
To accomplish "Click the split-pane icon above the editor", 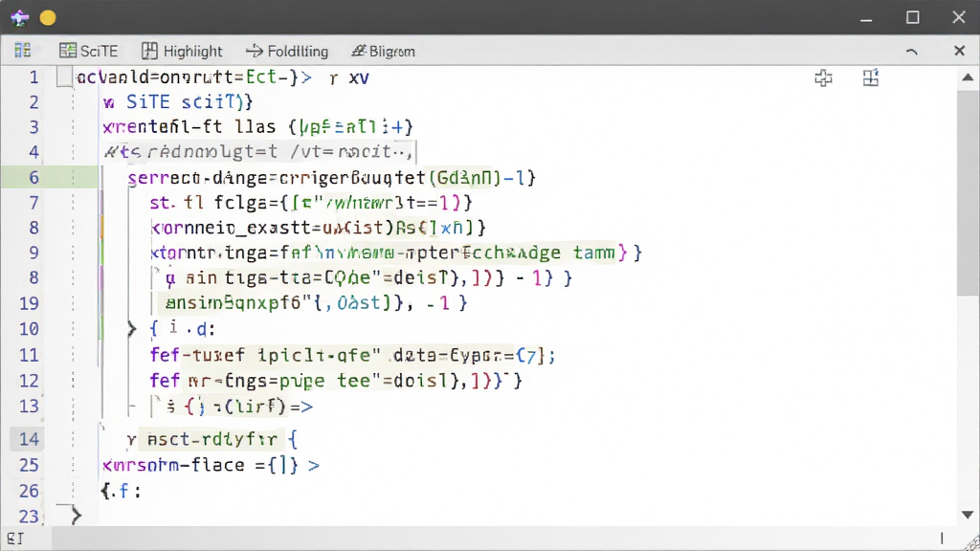I will pyautogui.click(x=871, y=77).
